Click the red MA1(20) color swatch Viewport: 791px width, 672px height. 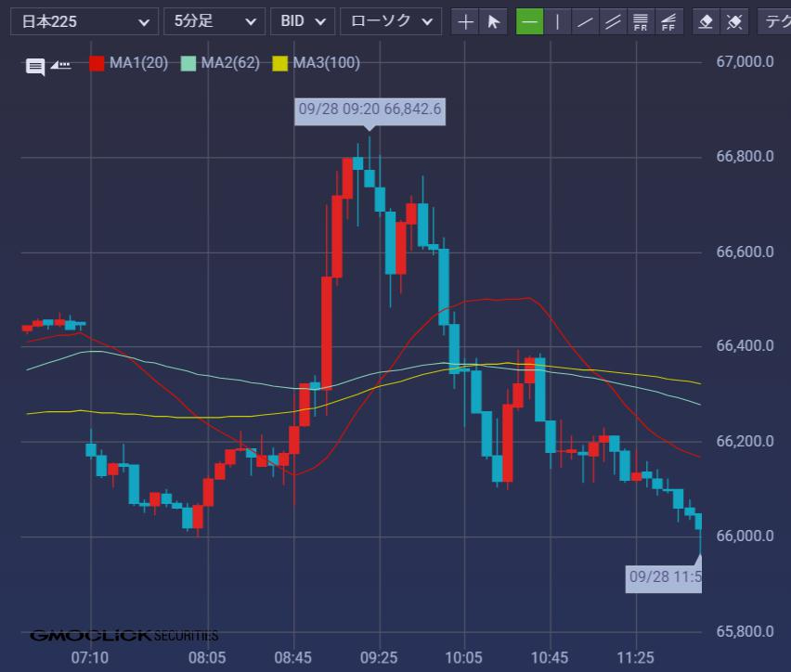[x=97, y=63]
